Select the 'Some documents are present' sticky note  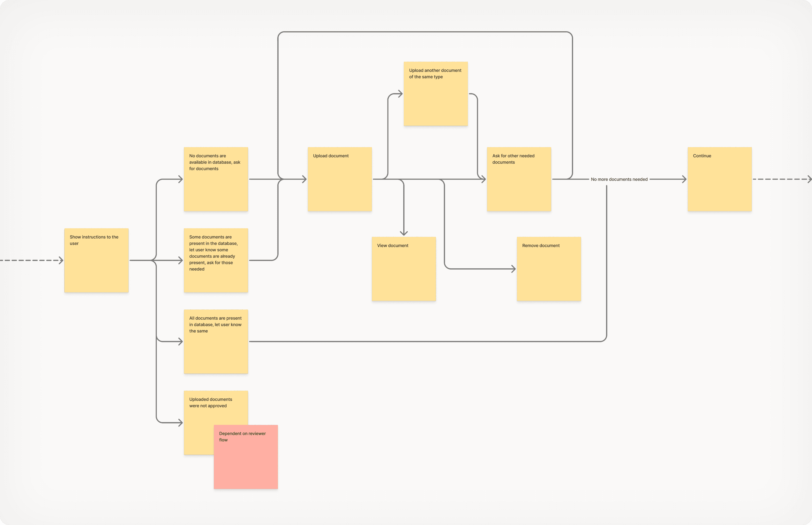click(216, 260)
